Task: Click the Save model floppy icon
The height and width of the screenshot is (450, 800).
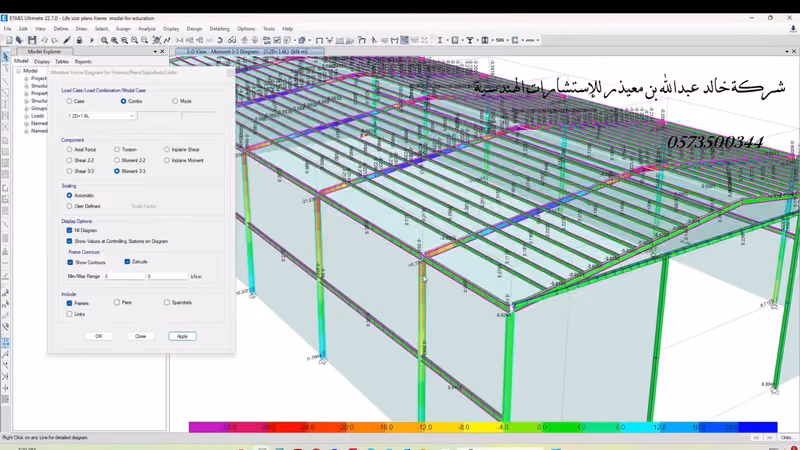Action: 32,40
